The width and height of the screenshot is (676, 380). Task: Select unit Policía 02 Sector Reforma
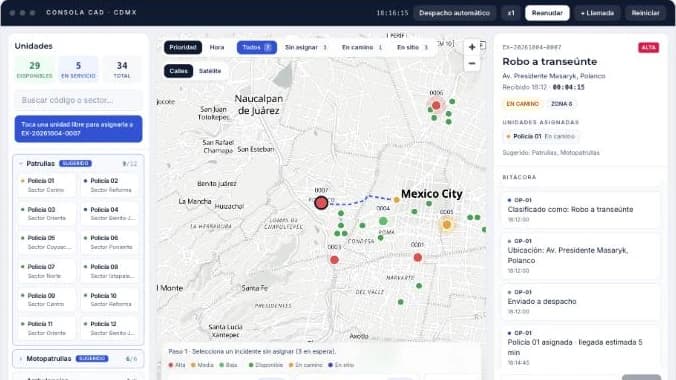click(x=110, y=185)
